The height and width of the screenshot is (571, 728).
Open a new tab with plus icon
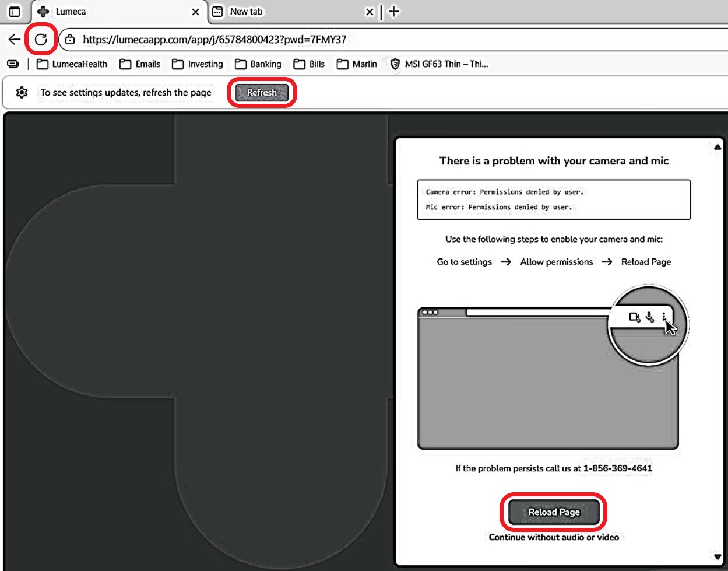point(394,12)
